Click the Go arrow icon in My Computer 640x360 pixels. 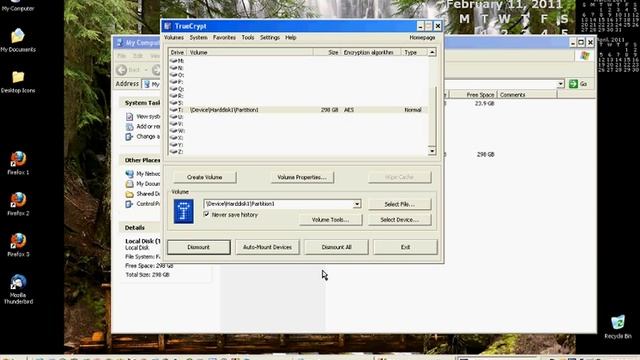tap(573, 84)
